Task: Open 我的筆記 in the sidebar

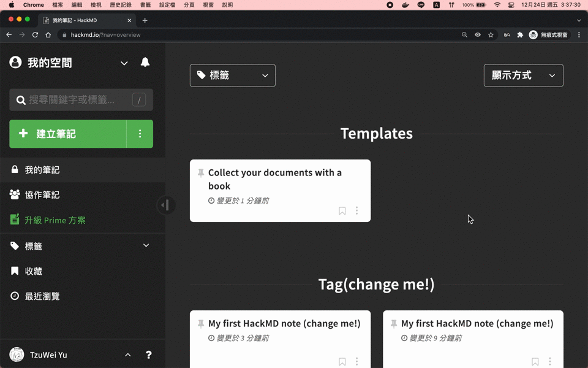Action: [x=83, y=170]
